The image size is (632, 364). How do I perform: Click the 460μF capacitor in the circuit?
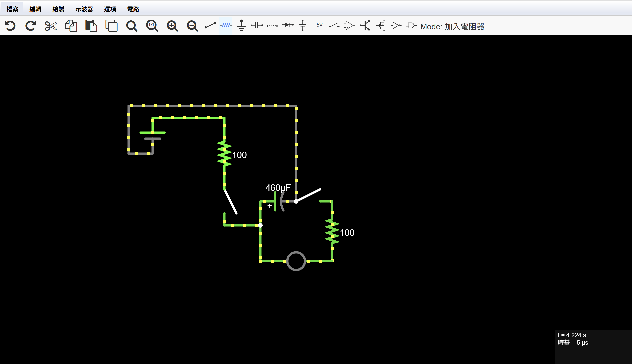pyautogui.click(x=278, y=201)
